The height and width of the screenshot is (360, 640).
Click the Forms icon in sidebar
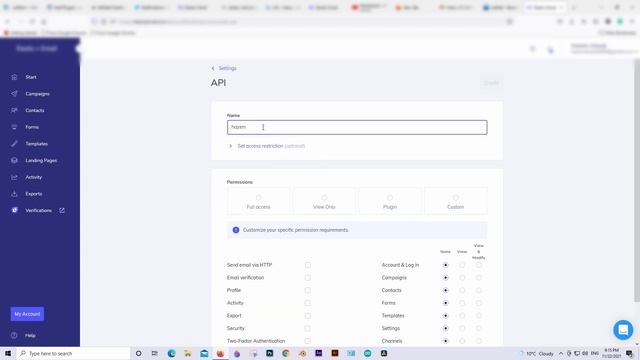point(14,127)
